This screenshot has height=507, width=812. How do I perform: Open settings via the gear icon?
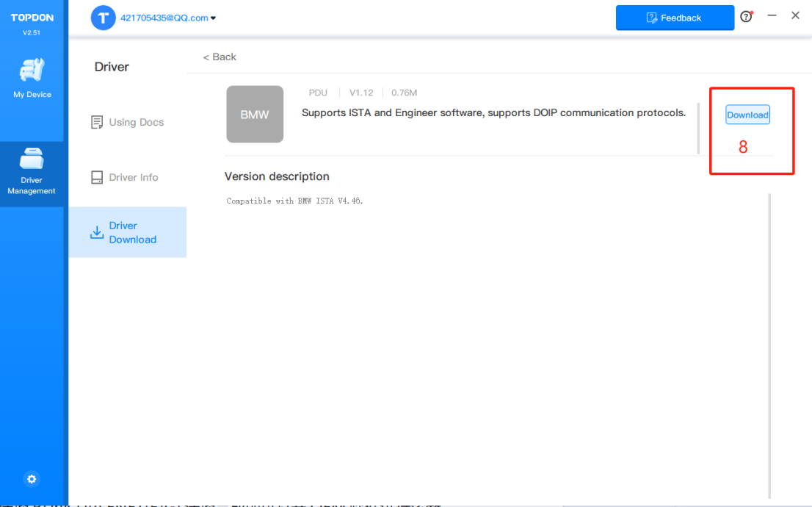coord(32,479)
